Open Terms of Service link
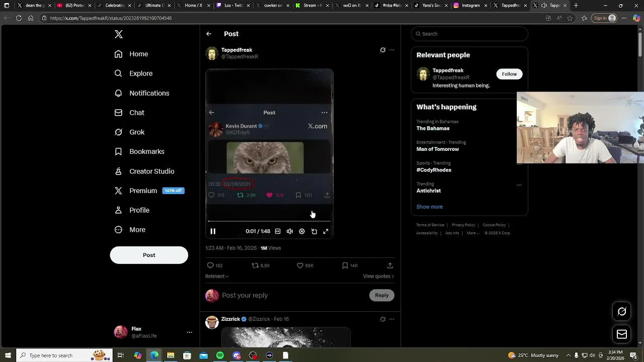The width and height of the screenshot is (644, 362). (430, 225)
